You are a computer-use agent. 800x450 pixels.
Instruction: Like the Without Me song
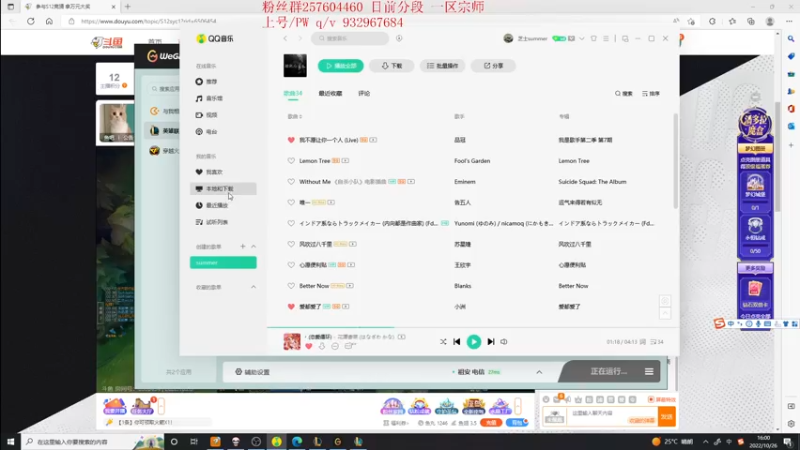point(291,182)
